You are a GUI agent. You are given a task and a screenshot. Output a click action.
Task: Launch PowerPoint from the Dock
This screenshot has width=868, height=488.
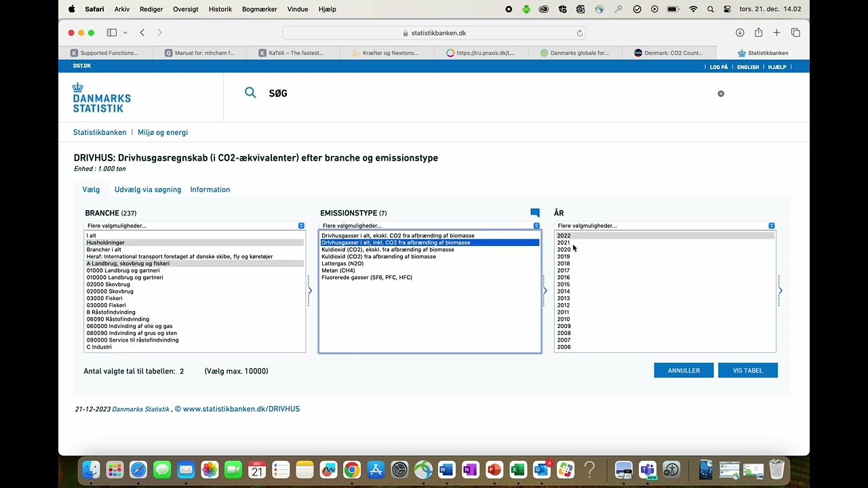tap(494, 470)
